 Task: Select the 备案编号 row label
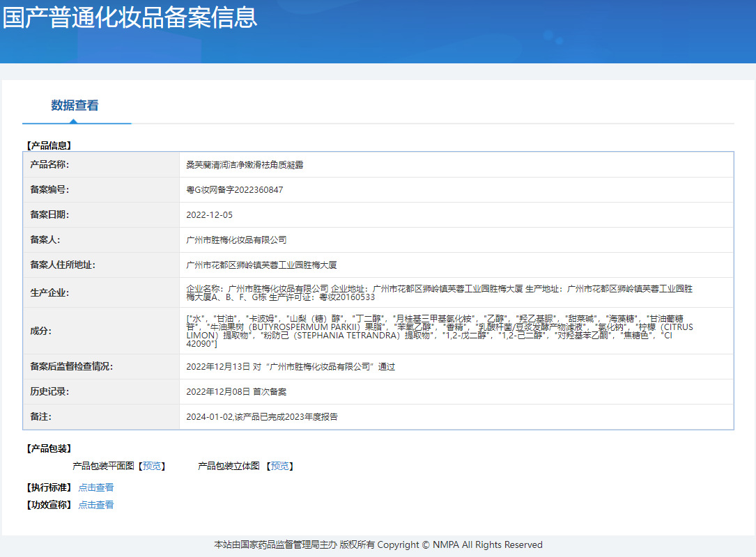(49, 189)
